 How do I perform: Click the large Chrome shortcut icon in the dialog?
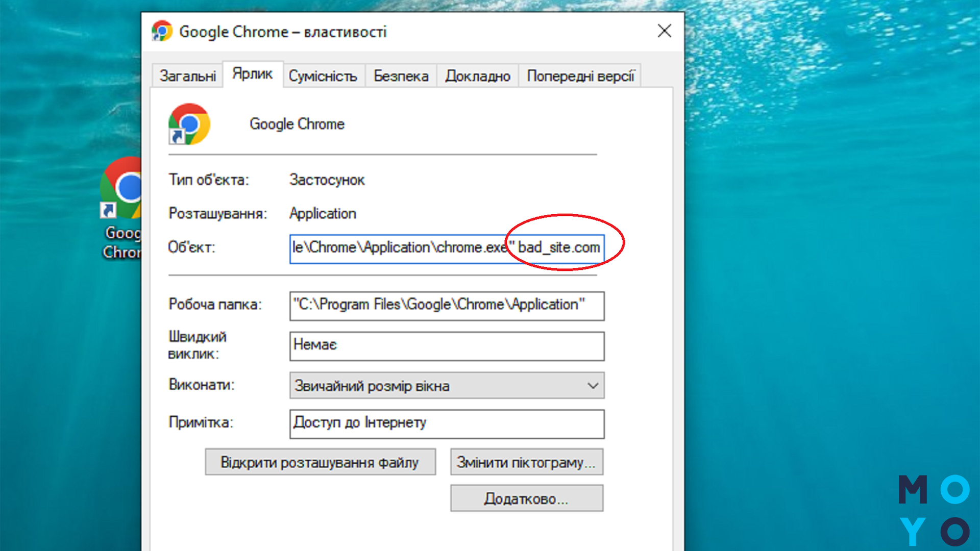pyautogui.click(x=189, y=124)
